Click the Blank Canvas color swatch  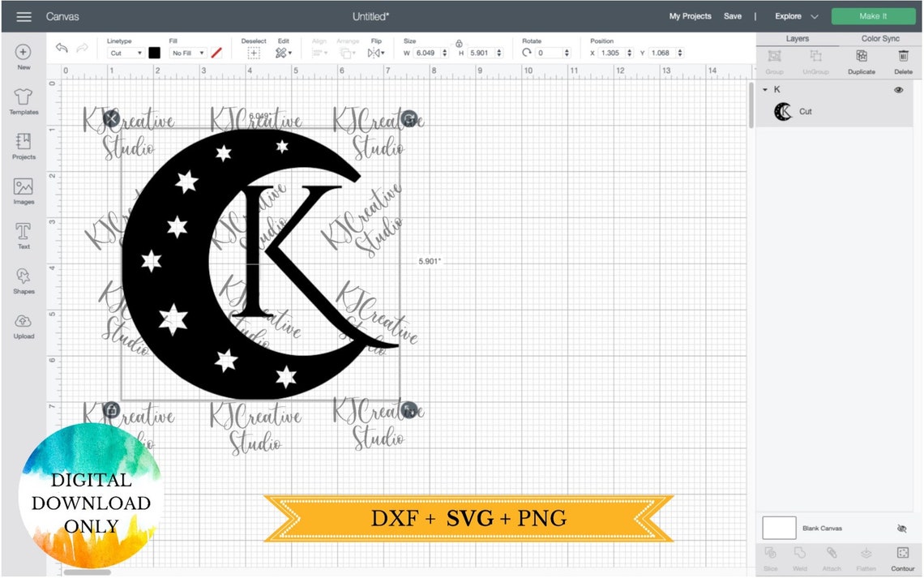pos(779,528)
